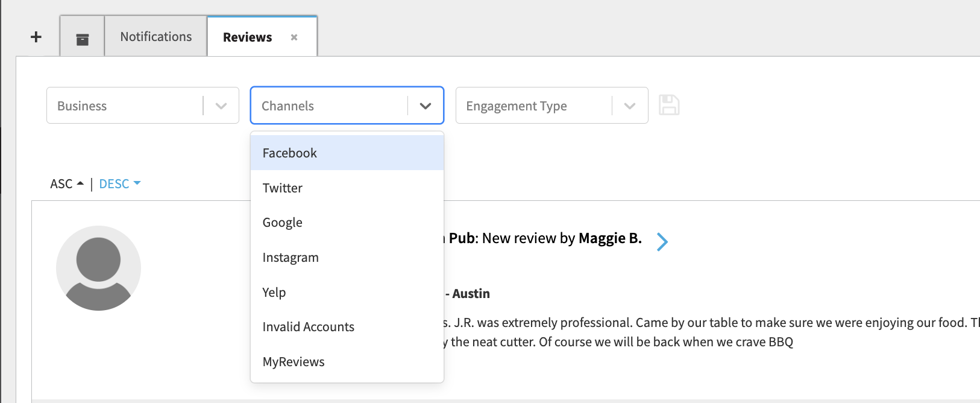Click the '- Austin' location text

pyautogui.click(x=468, y=294)
